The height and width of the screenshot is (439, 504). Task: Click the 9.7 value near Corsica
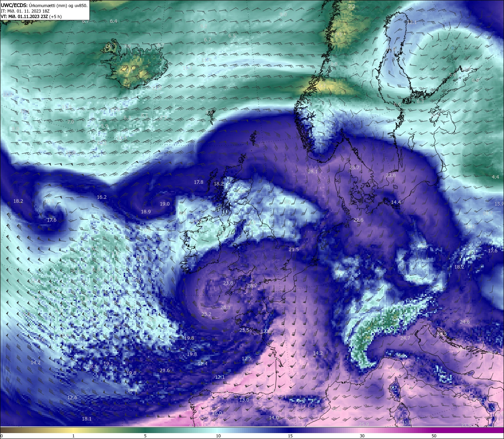pos(394,388)
